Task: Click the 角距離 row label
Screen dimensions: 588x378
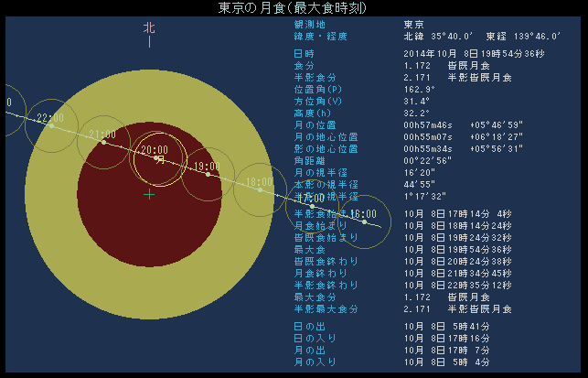Action: [309, 161]
